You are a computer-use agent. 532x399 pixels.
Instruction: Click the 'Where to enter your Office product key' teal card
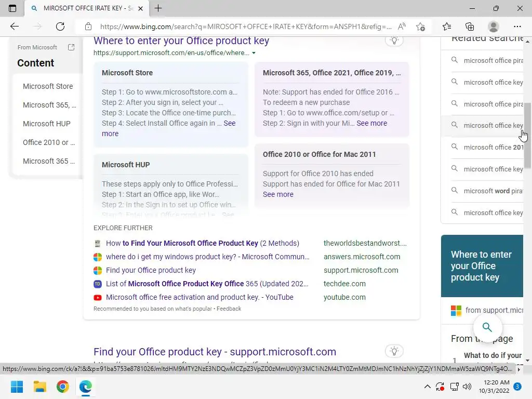482,266
